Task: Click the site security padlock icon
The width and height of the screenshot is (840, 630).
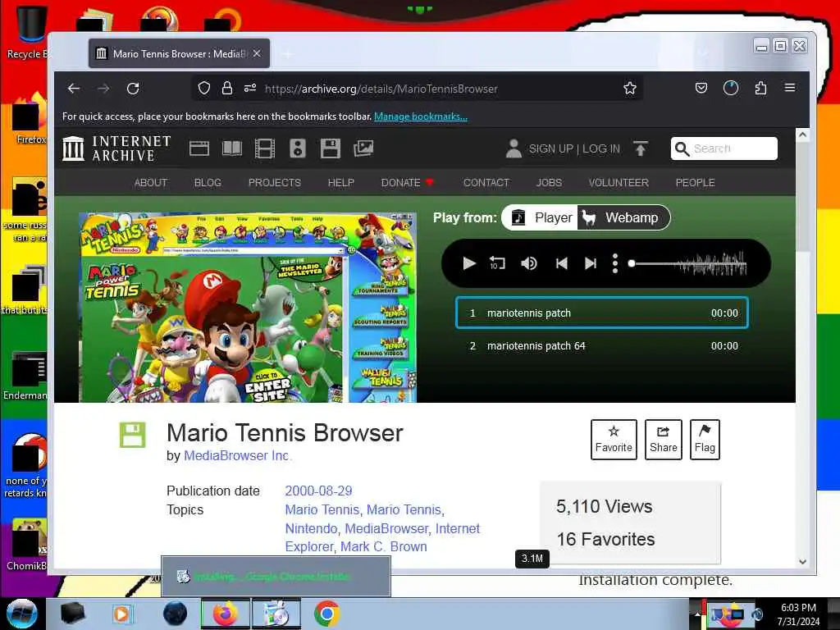Action: click(x=227, y=88)
